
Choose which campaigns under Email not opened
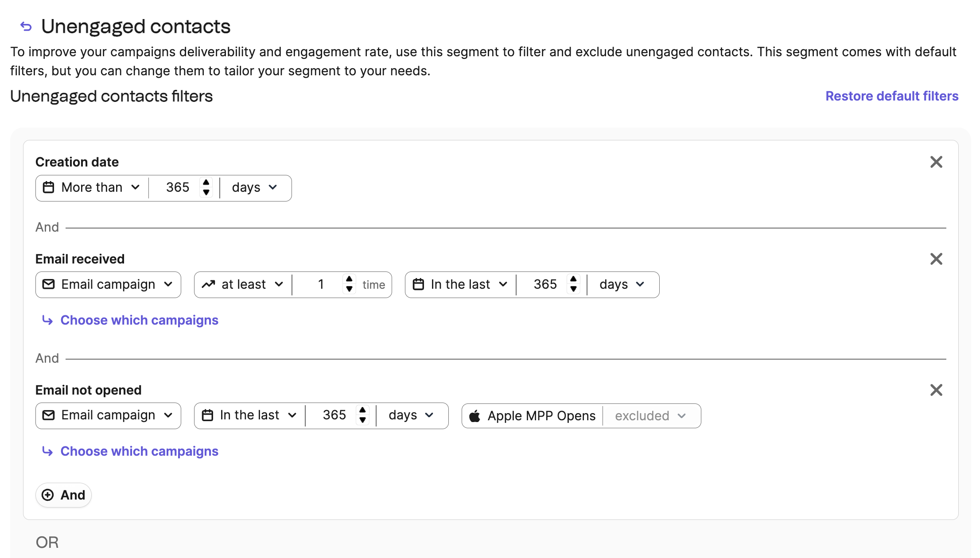[139, 451]
